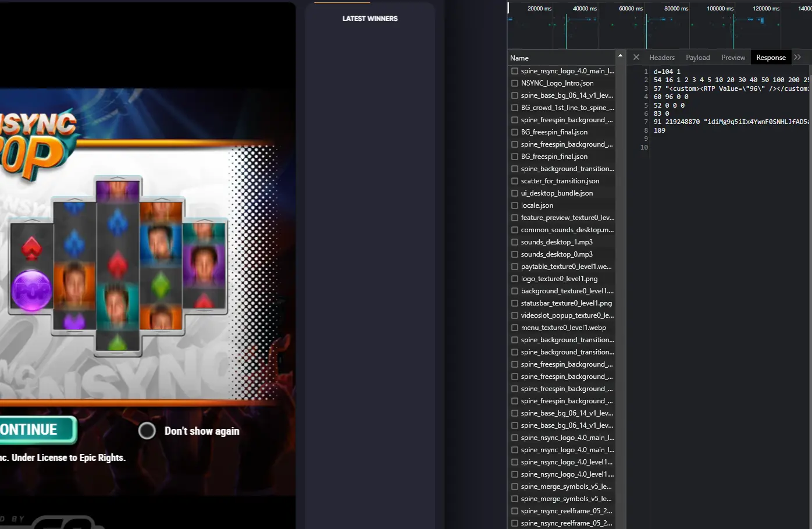Click the sort arrow above the request list scrollbar

pyautogui.click(x=620, y=56)
